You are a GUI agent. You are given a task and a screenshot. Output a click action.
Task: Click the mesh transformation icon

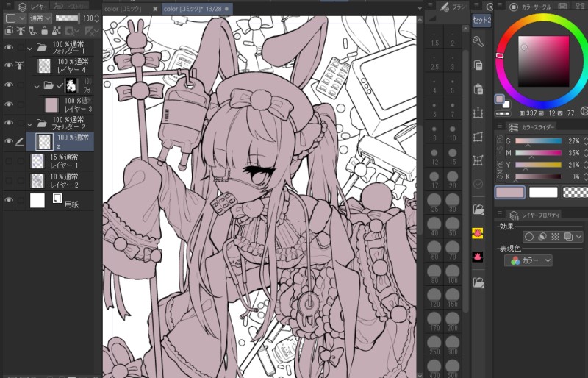click(478, 160)
